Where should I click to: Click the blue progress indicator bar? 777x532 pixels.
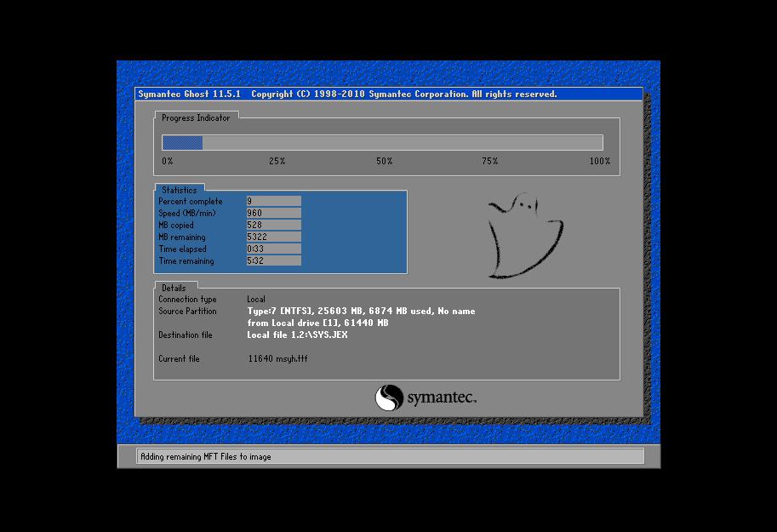pos(182,143)
